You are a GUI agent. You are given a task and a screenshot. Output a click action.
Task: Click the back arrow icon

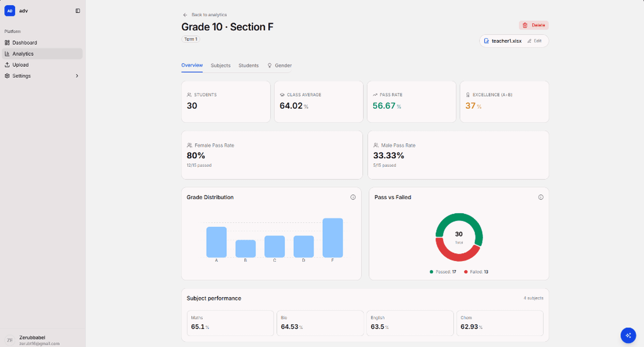[185, 15]
